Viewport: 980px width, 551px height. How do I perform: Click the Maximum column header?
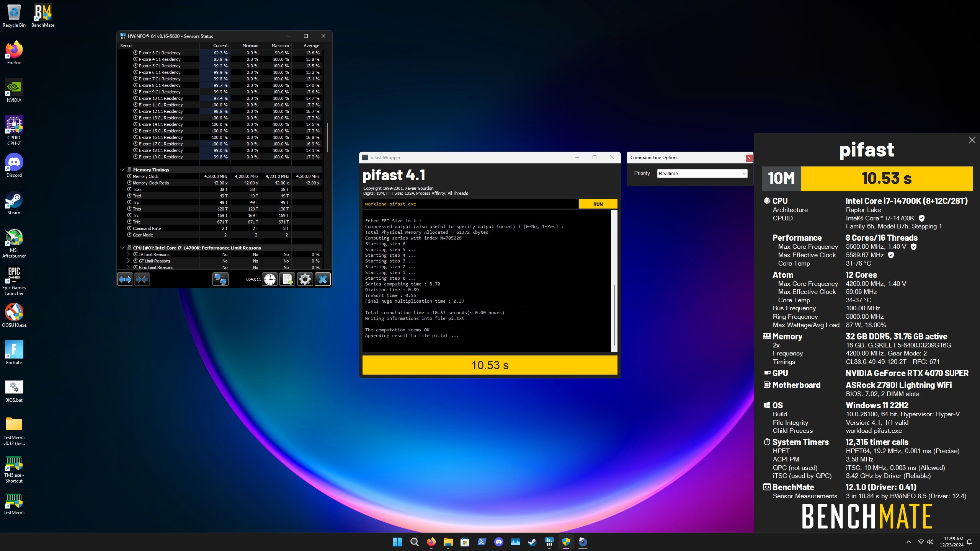[276, 46]
